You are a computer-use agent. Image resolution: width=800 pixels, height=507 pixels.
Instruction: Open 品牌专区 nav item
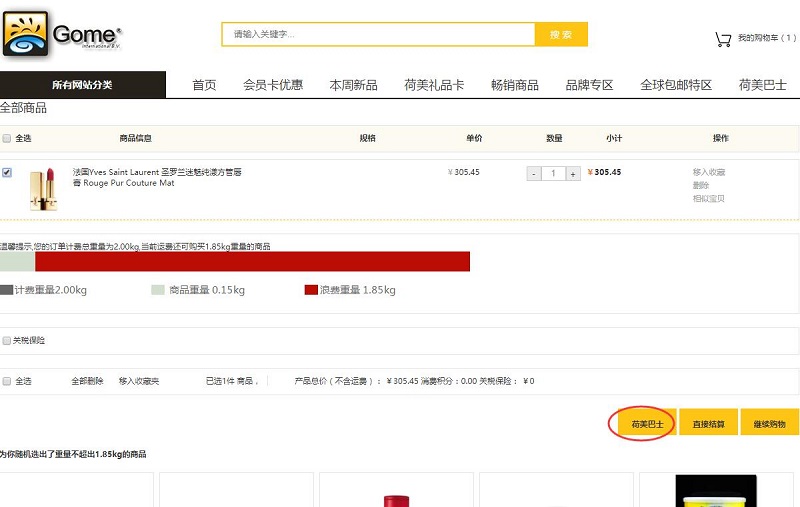click(589, 85)
